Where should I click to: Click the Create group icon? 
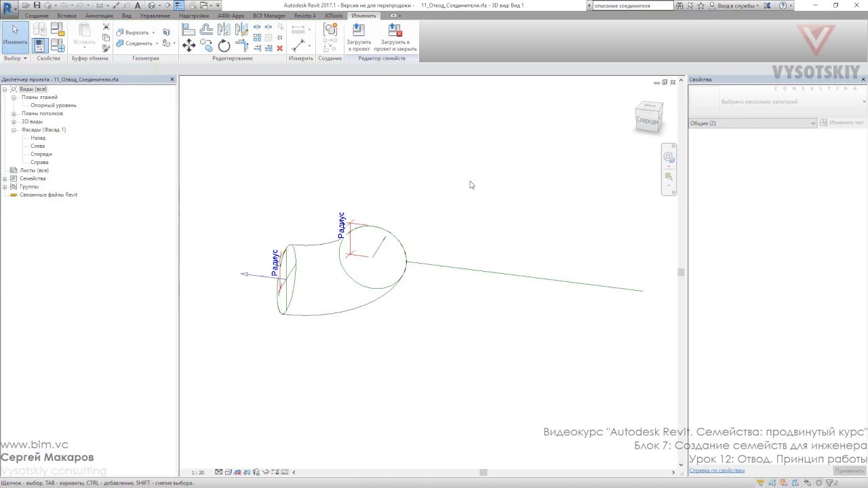[x=330, y=29]
